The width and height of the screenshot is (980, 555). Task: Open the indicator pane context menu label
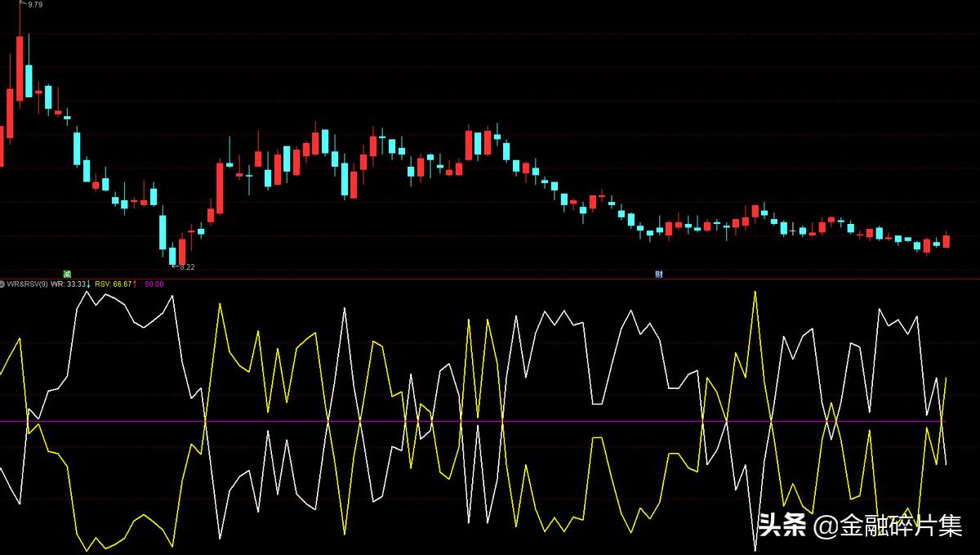[27, 283]
